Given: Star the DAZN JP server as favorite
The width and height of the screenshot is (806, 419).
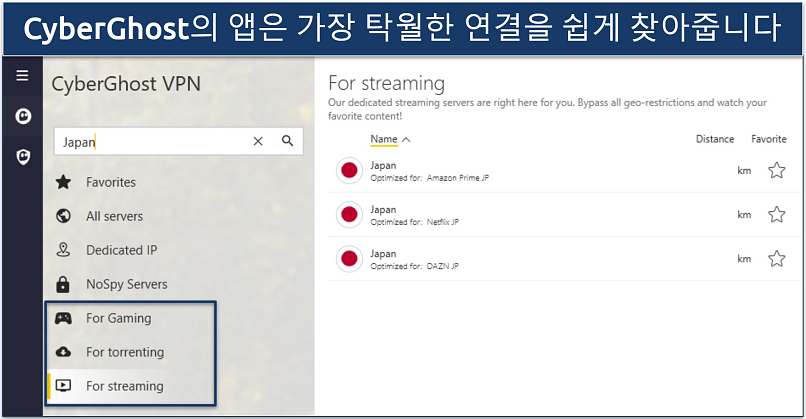Looking at the screenshot, I should point(776,259).
